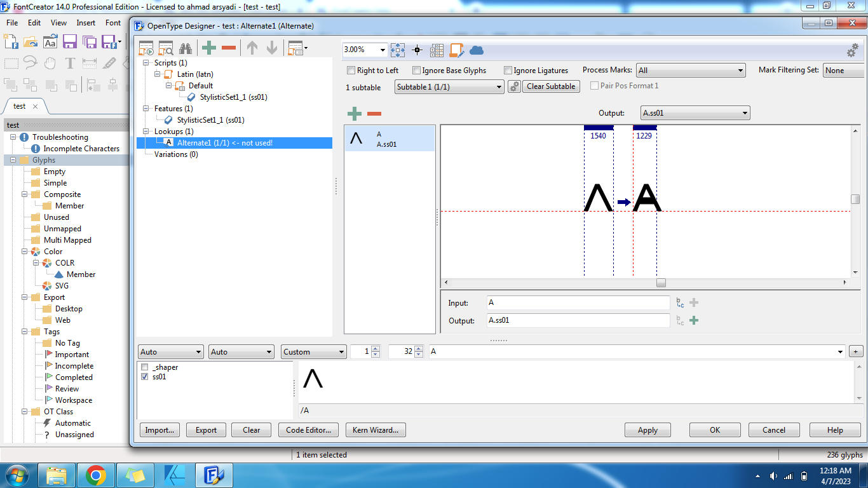Viewport: 868px width, 488px height.
Task: Click the New Font icon in main toolbar
Action: tap(11, 42)
